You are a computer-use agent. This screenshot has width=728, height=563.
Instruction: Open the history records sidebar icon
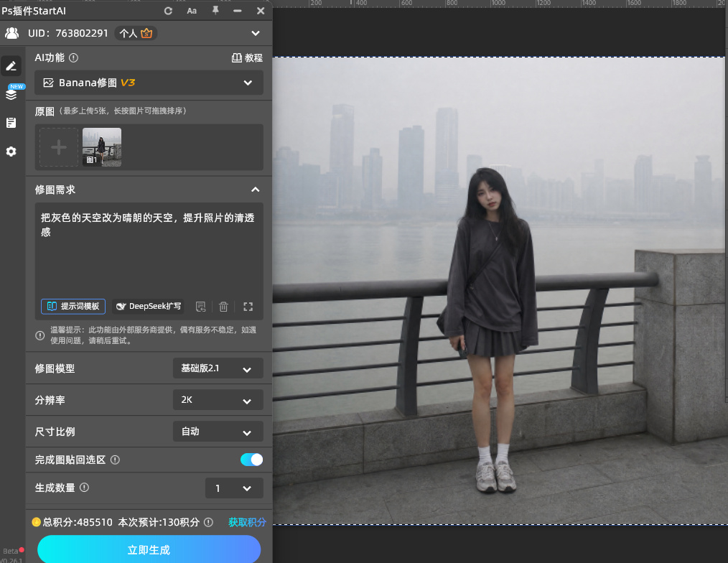(11, 123)
